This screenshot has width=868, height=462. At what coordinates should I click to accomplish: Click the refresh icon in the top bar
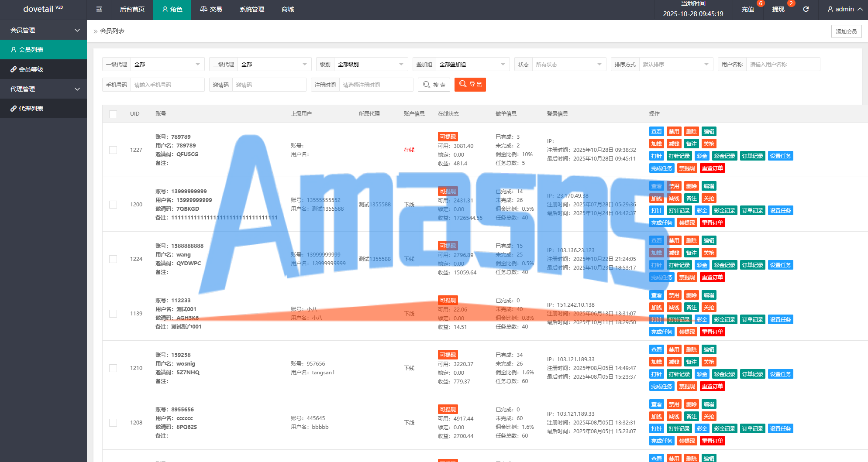point(806,9)
